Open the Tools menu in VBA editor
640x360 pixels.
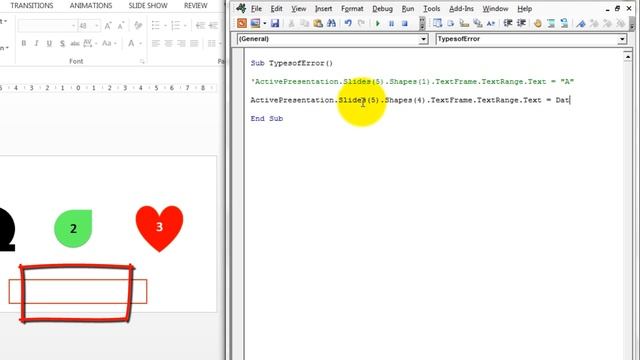pyautogui.click(x=431, y=9)
